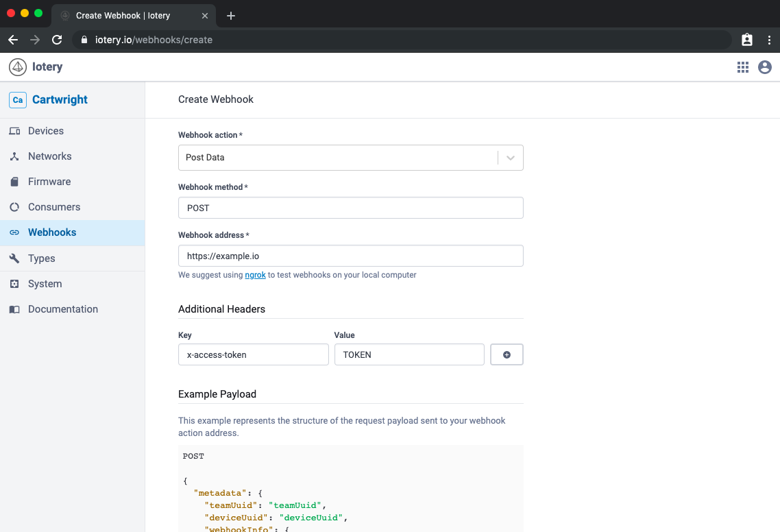This screenshot has width=780, height=532.
Task: Click the Devices sidebar icon
Action: [x=14, y=131]
